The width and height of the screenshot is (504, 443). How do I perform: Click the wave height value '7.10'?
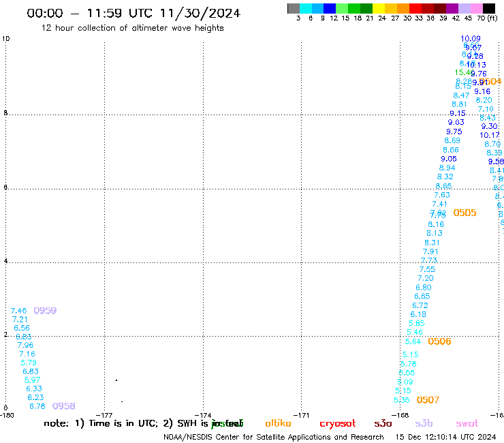click(x=486, y=109)
